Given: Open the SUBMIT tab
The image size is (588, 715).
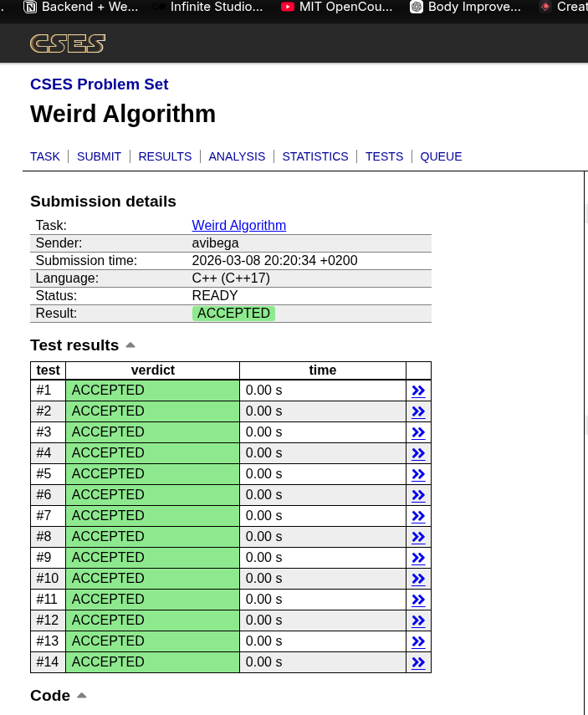Looking at the screenshot, I should (99, 156).
